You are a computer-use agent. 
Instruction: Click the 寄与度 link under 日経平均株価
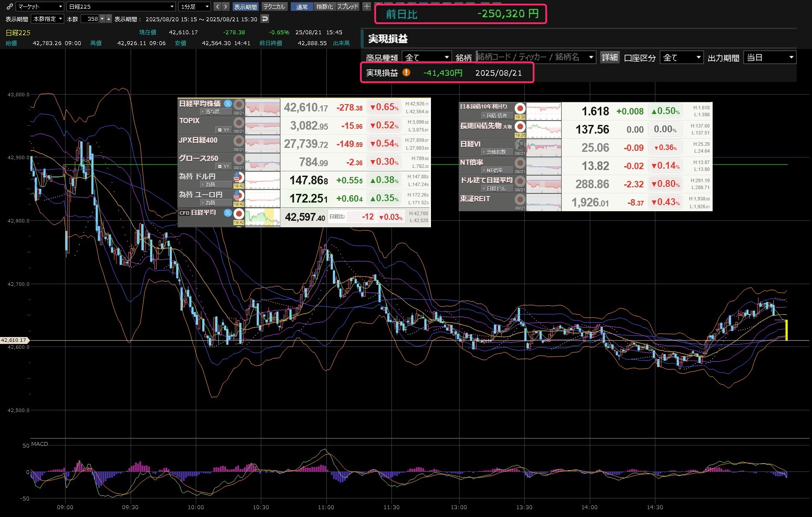pos(212,112)
